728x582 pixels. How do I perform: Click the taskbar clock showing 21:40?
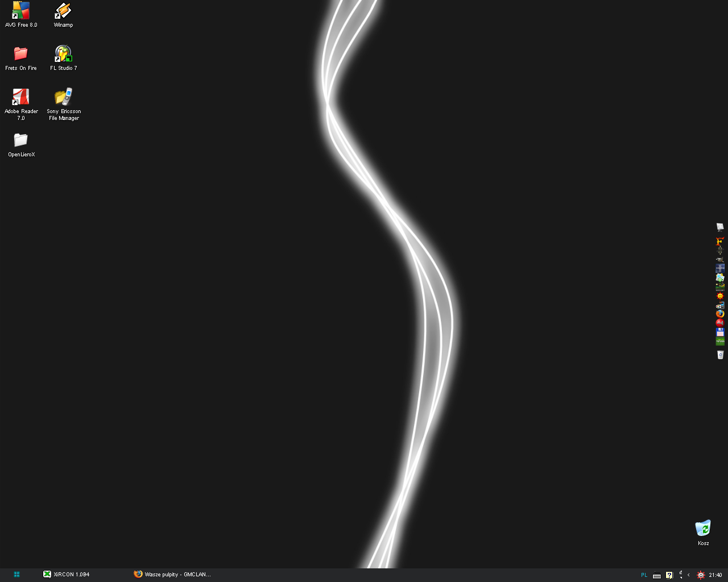pos(715,575)
